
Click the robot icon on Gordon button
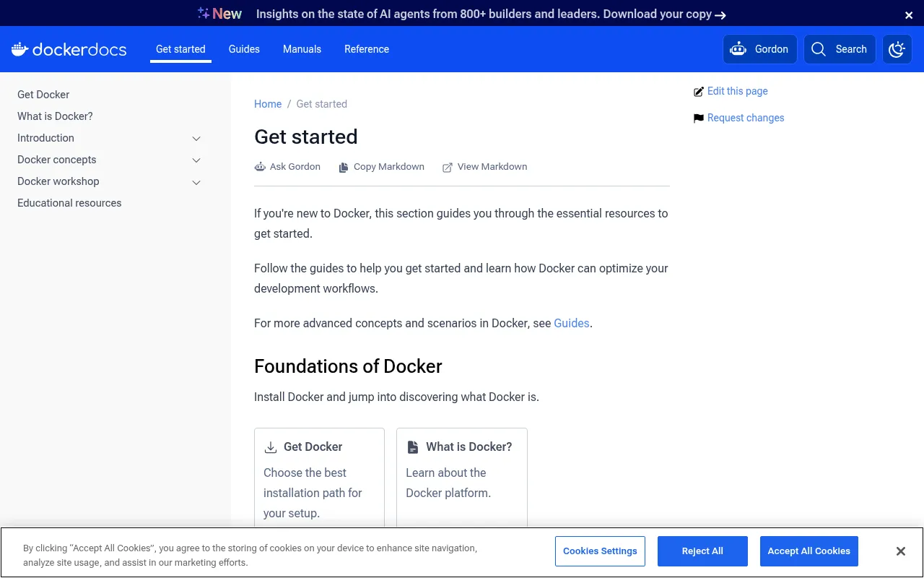[x=738, y=49]
